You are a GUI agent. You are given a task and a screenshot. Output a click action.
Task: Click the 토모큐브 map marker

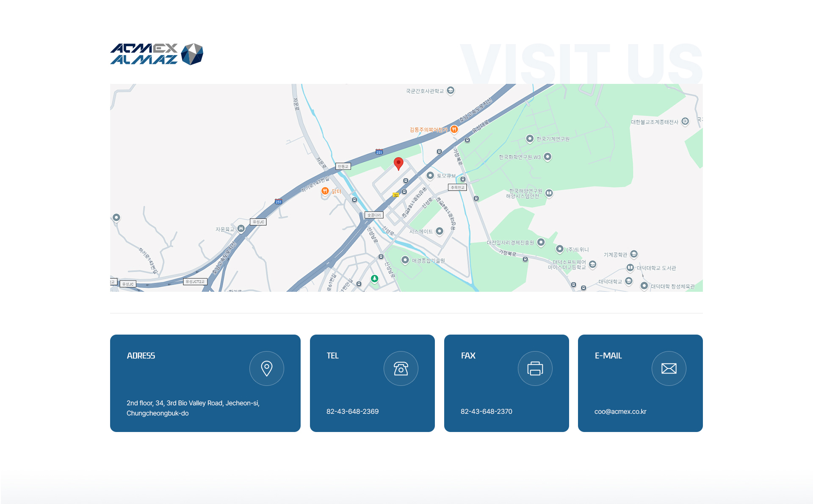pos(430,175)
